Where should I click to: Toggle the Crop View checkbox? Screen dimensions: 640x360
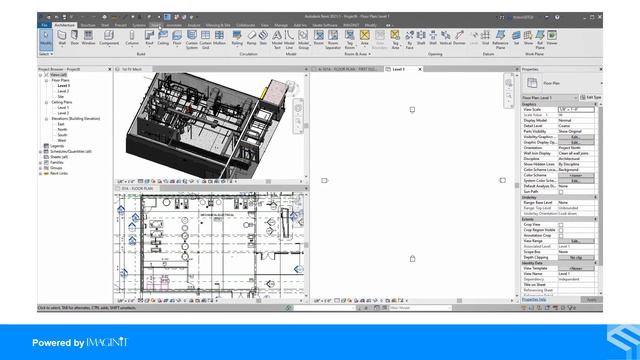pyautogui.click(x=561, y=225)
